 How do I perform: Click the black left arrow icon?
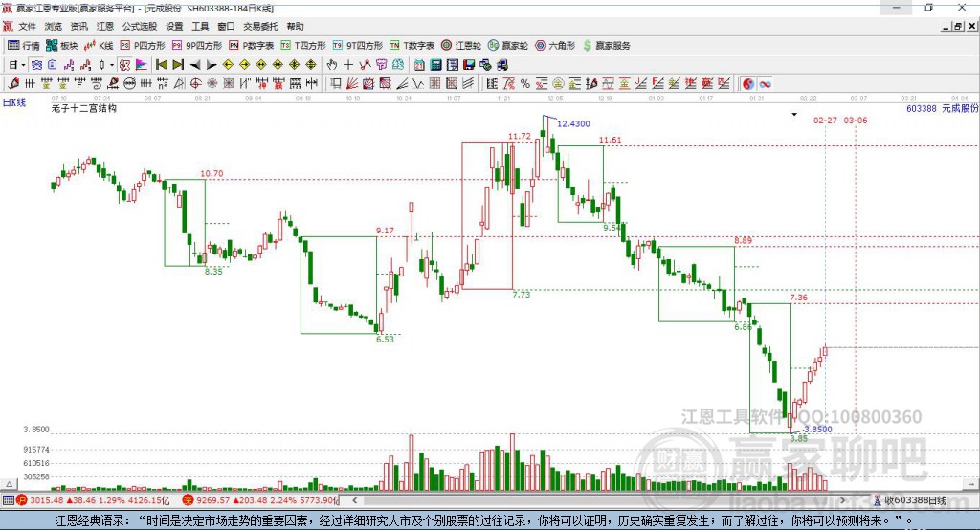click(x=195, y=65)
